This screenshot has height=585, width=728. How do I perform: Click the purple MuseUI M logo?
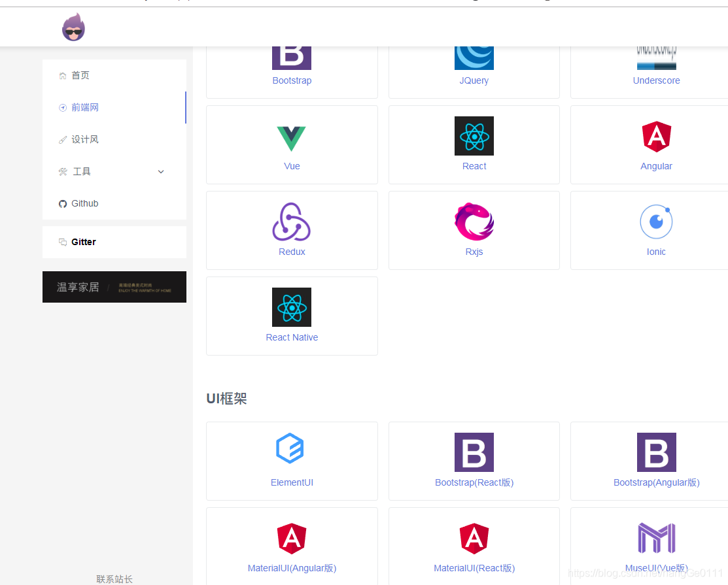pos(657,538)
